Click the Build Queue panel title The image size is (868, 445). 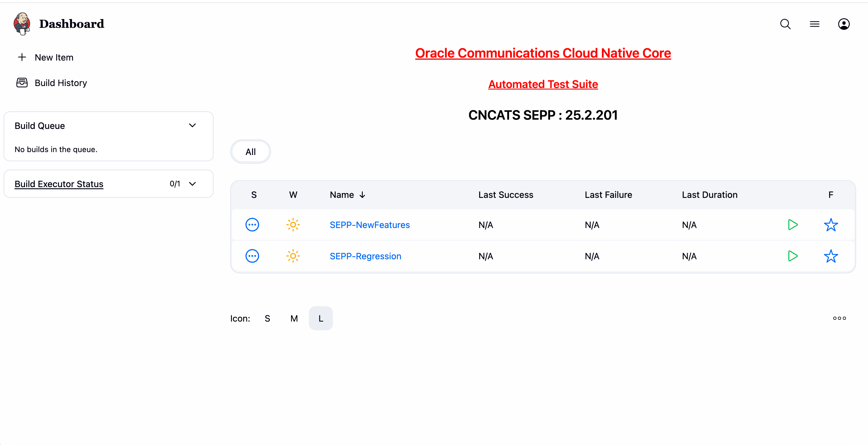click(40, 126)
